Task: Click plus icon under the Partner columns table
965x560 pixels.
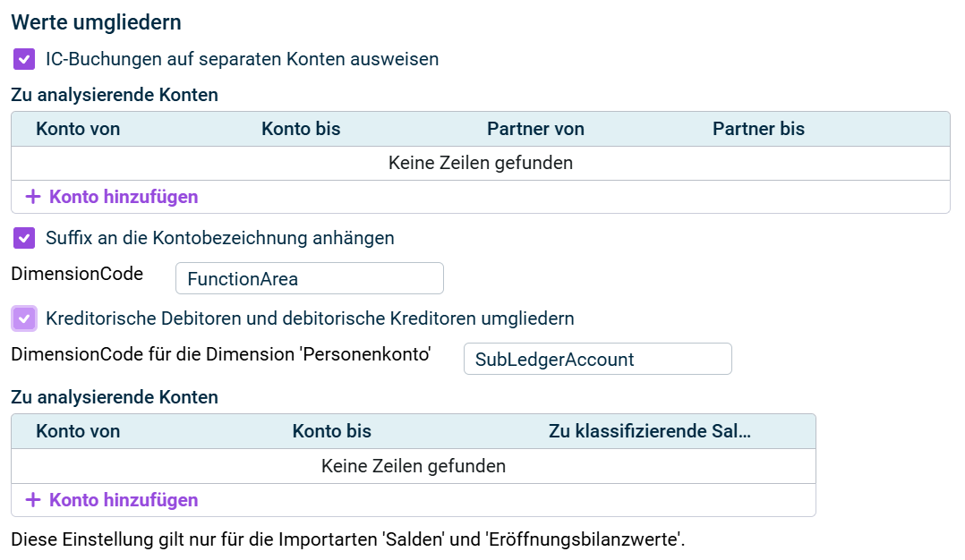Action: (33, 197)
